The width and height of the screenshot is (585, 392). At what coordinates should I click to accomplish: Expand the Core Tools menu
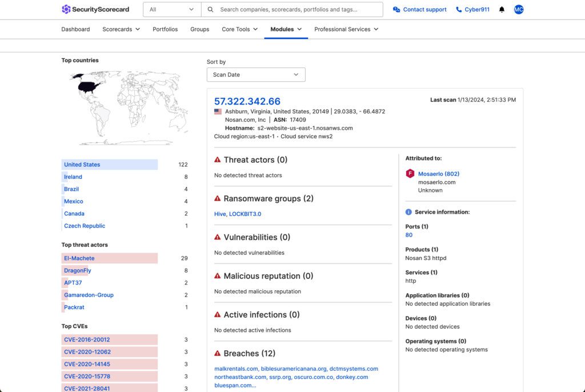240,29
